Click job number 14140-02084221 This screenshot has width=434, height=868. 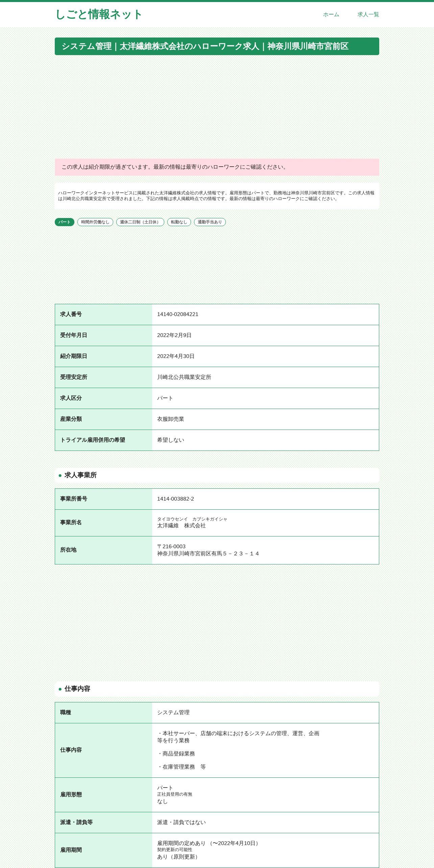click(x=178, y=314)
